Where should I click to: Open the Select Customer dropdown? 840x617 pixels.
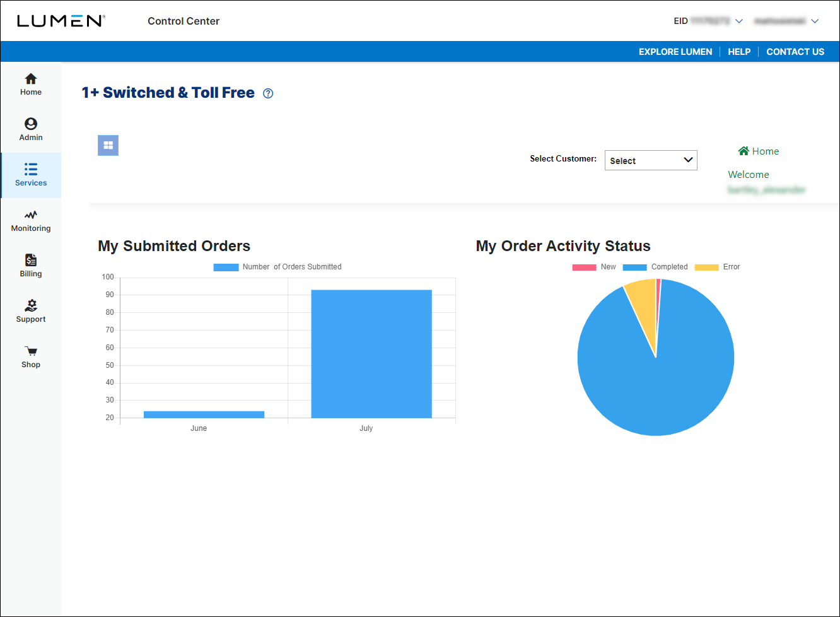[x=650, y=161]
